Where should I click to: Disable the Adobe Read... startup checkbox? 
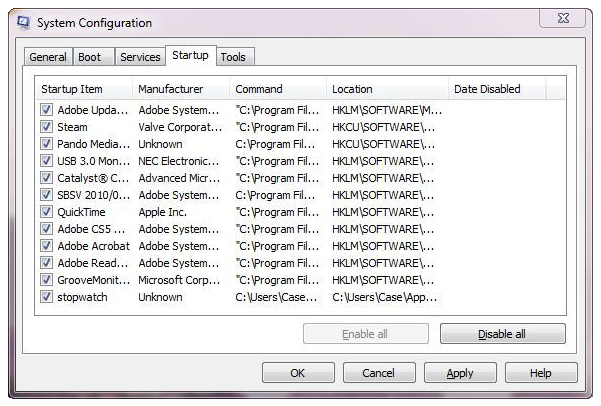(46, 263)
